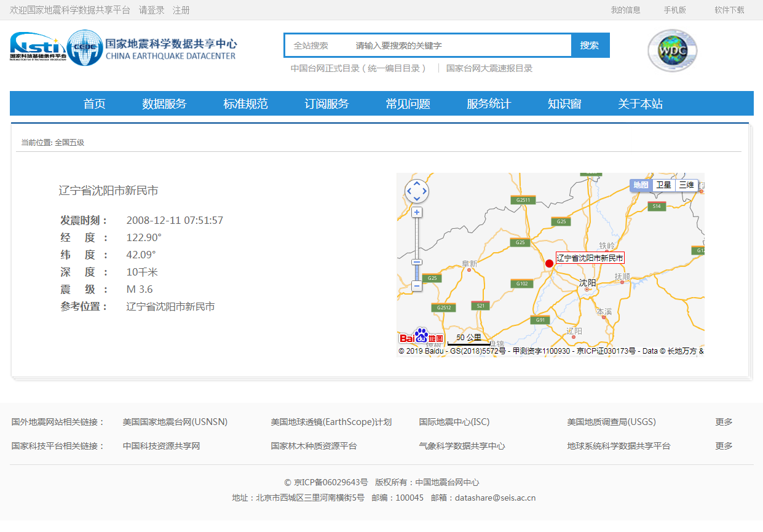763x532 pixels.
Task: Pan the map down with the bottom arrow
Action: (x=417, y=199)
